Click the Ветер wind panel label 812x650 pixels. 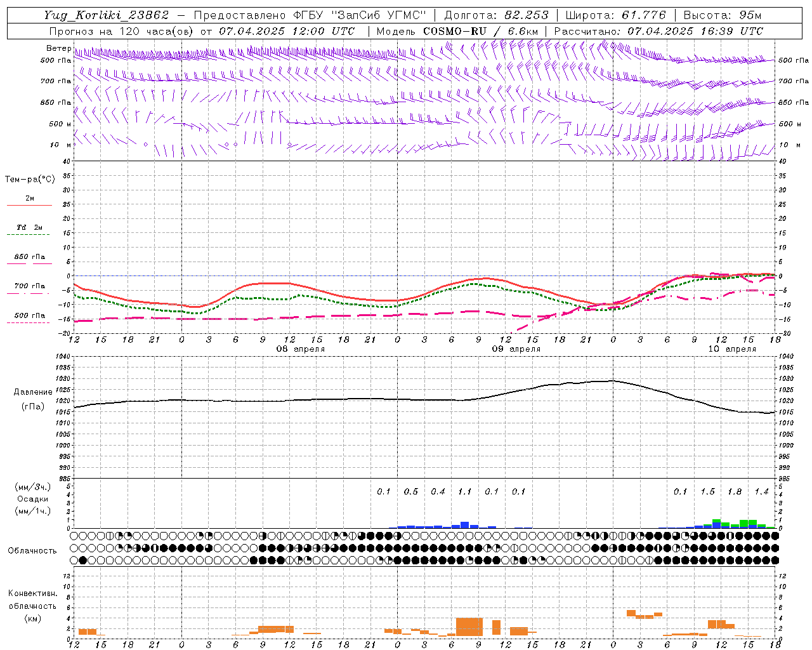point(58,48)
